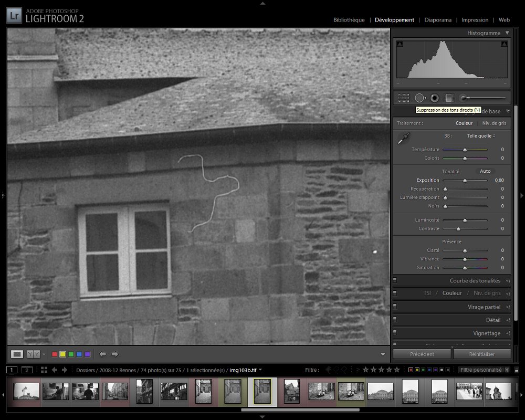
Task: Select Niv. de gris in TSI panel header
Action: click(x=487, y=293)
